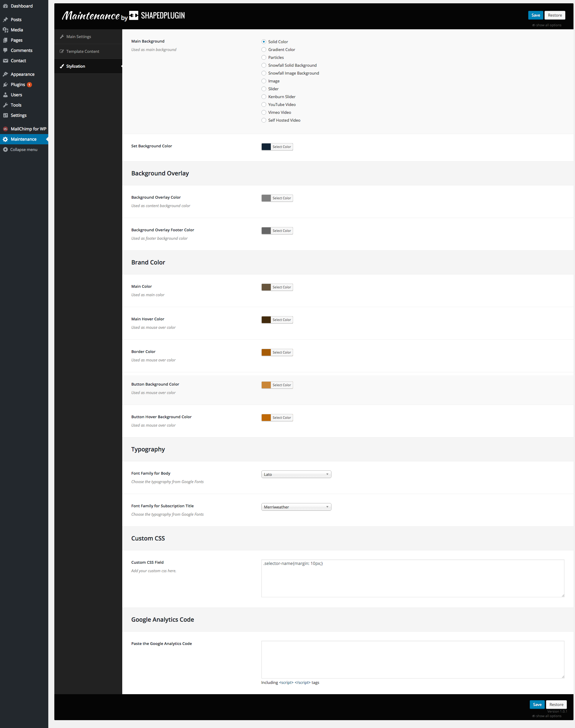Click the Users person icon
Image resolution: width=575 pixels, height=728 pixels.
click(5, 95)
